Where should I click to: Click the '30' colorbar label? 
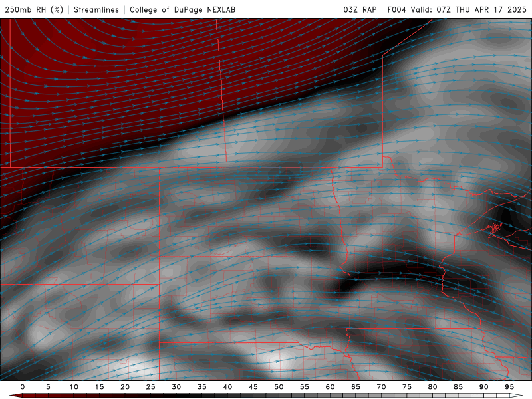pos(176,387)
